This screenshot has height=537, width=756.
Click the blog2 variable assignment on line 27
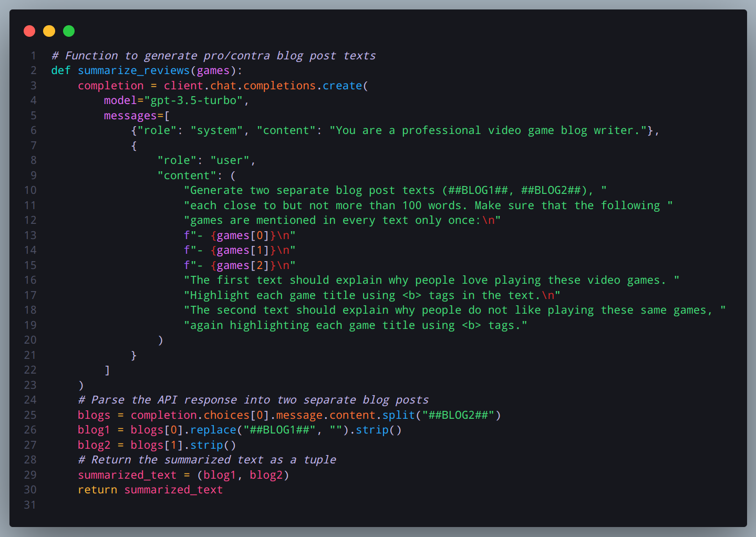(94, 445)
